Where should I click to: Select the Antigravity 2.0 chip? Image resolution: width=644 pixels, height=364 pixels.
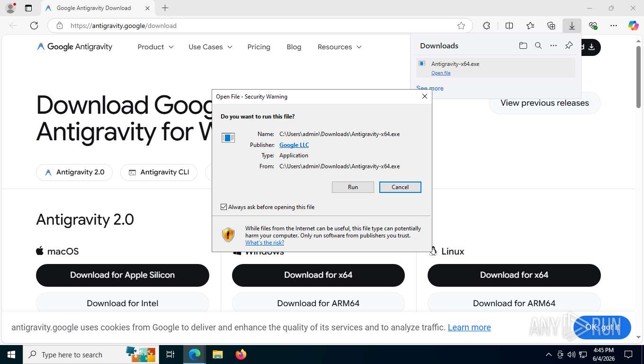click(x=74, y=172)
